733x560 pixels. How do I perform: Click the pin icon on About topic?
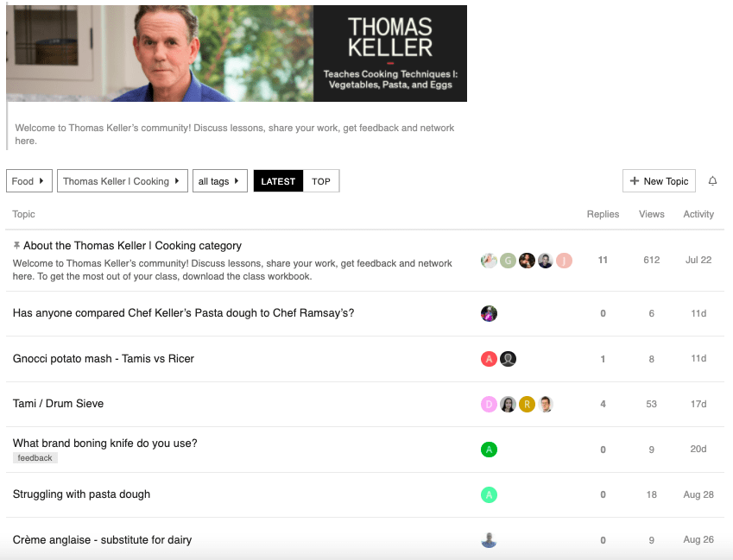click(16, 245)
